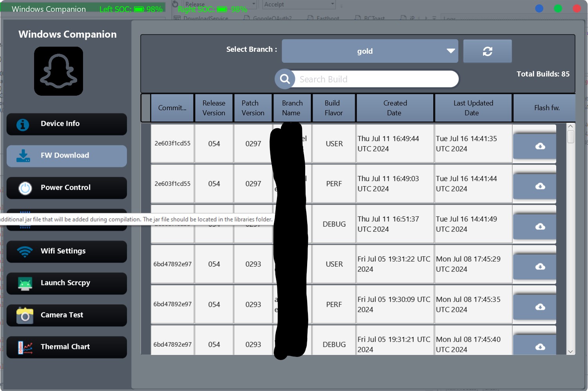Click the Patch Version column header
The image size is (588, 391).
tap(253, 108)
